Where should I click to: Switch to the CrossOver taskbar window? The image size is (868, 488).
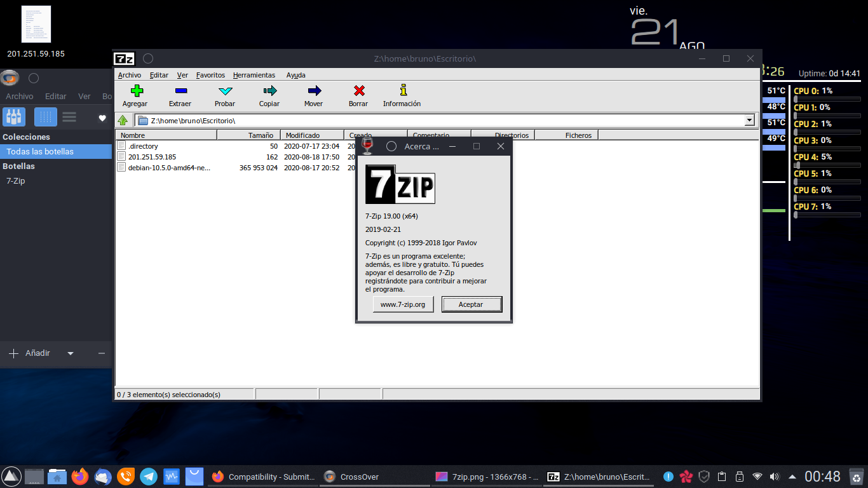(374, 477)
